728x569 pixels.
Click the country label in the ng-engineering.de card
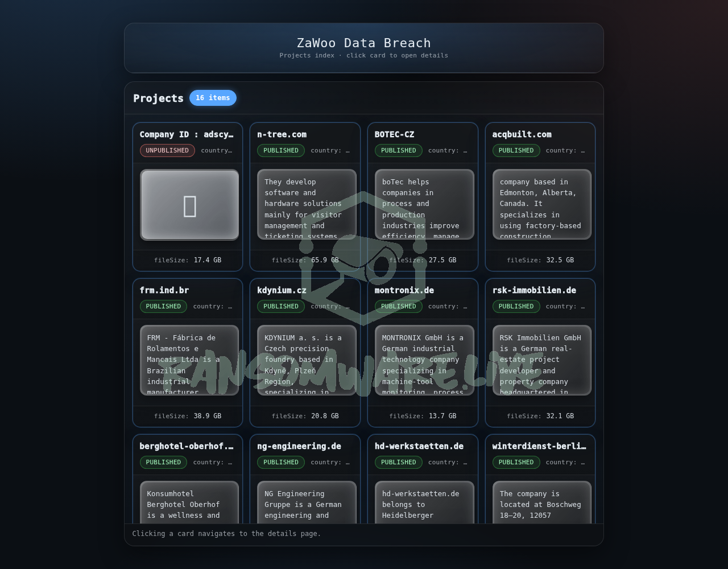(x=330, y=462)
